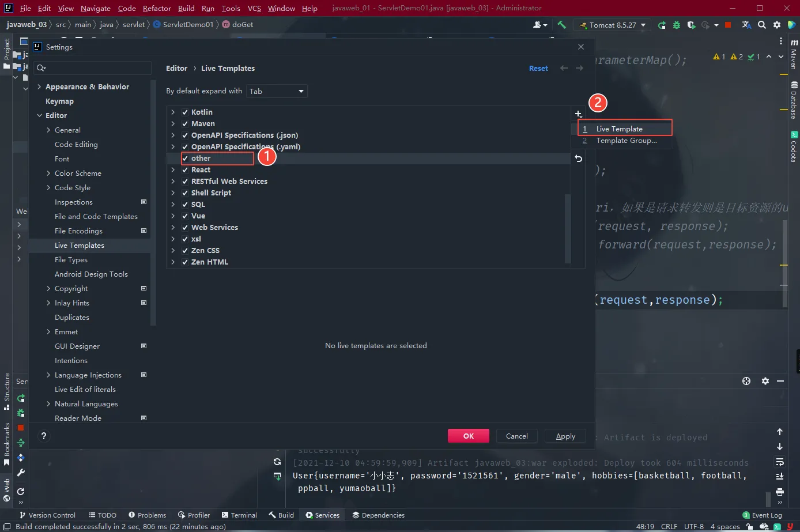Click the Debug bug icon in toolbar
800x532 pixels.
tap(677, 25)
